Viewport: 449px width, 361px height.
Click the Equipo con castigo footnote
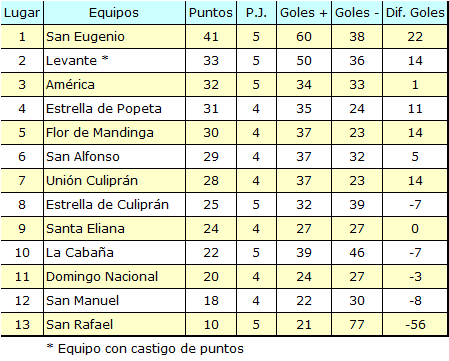(x=145, y=349)
